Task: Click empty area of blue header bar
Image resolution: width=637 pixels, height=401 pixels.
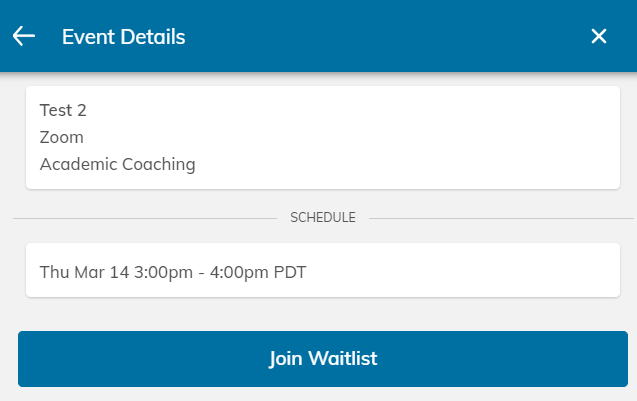Action: [x=400, y=36]
